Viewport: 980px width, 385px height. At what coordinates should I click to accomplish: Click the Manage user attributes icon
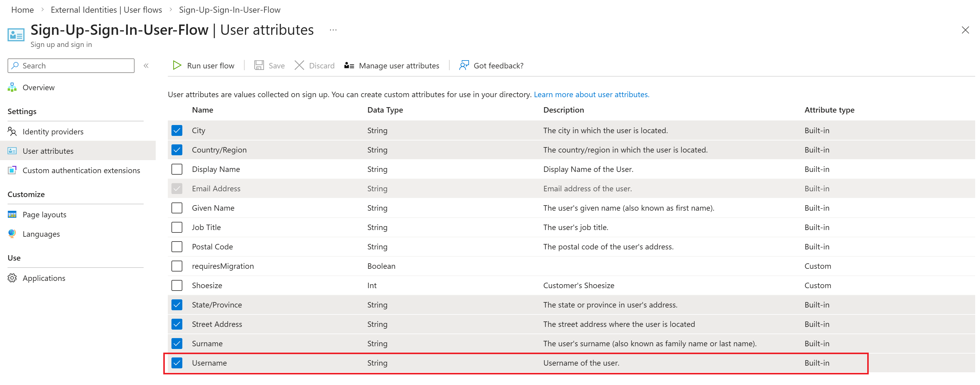[x=349, y=65]
